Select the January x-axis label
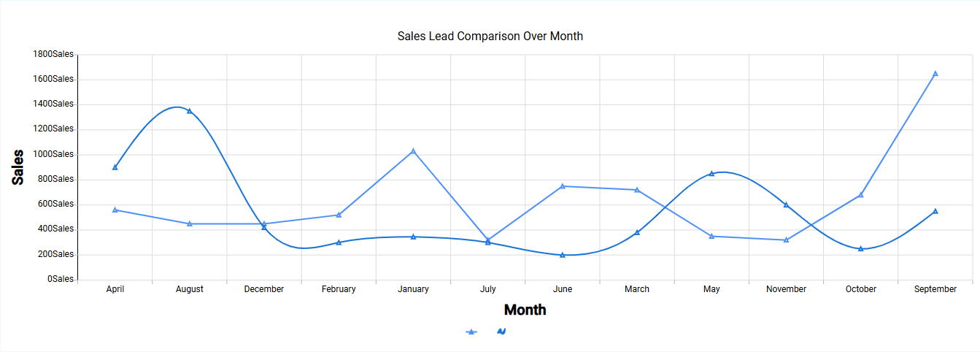 (x=413, y=289)
